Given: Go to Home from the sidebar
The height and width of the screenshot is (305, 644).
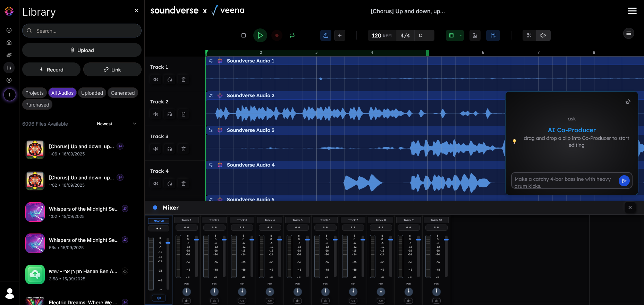Looking at the screenshot, I should click(x=9, y=43).
